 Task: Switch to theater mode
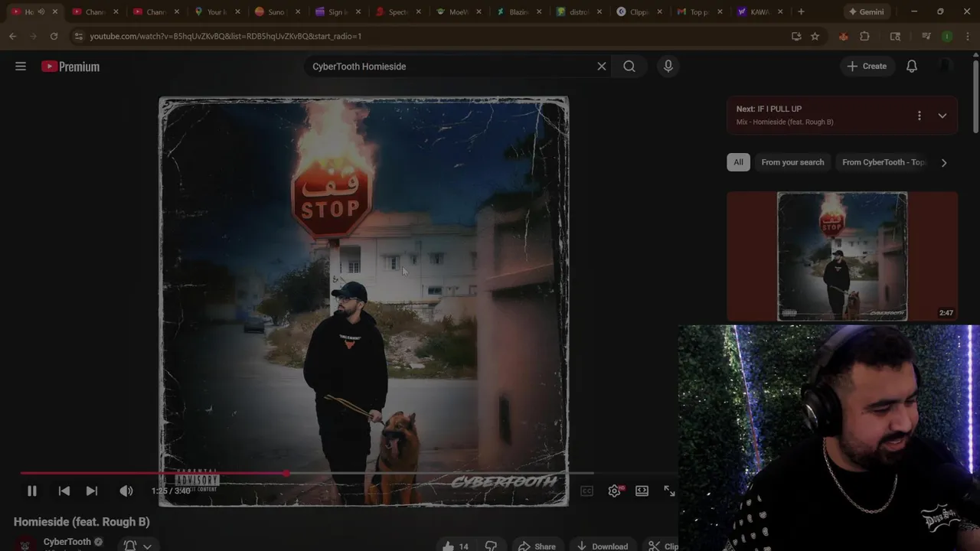coord(642,491)
